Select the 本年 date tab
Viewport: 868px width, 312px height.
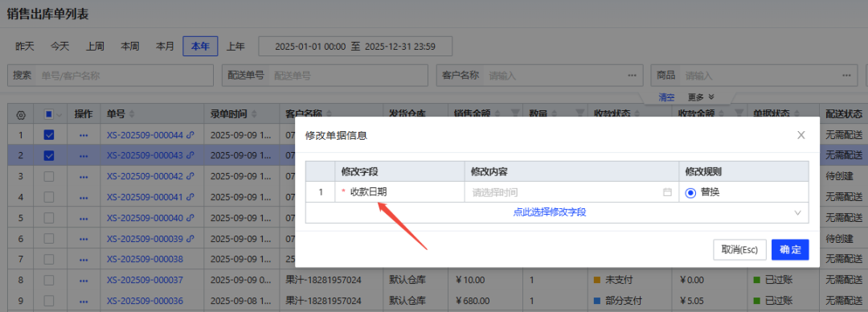[x=200, y=47]
